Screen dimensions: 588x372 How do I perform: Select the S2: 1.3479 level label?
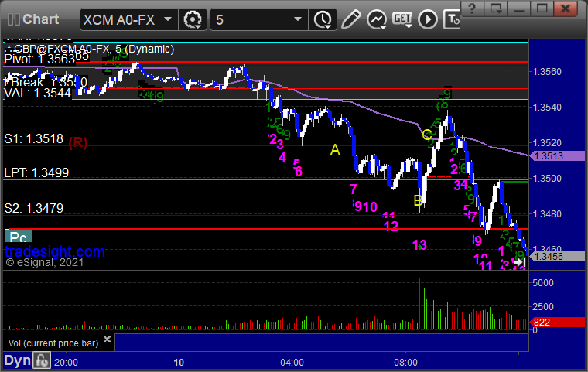point(34,208)
